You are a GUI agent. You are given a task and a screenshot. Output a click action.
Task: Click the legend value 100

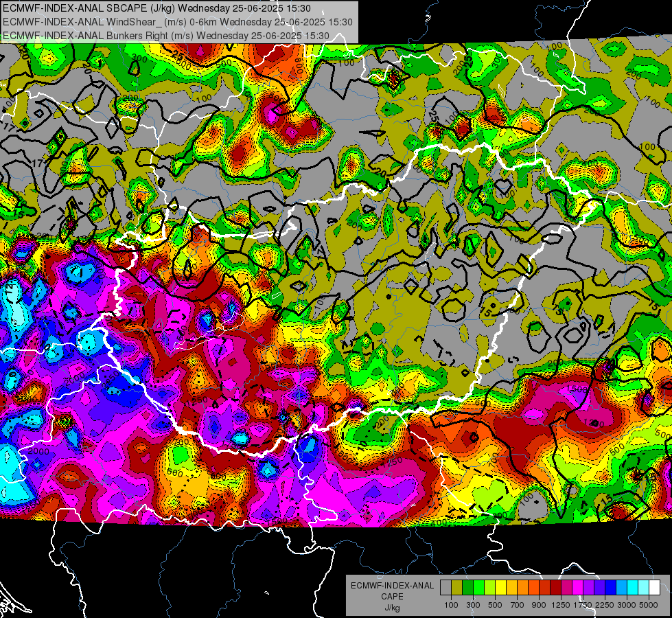451,605
